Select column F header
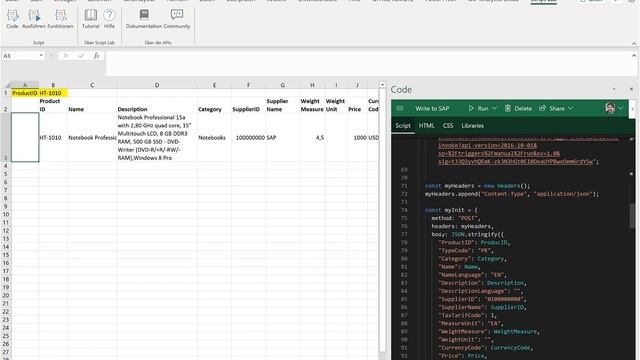 248,85
